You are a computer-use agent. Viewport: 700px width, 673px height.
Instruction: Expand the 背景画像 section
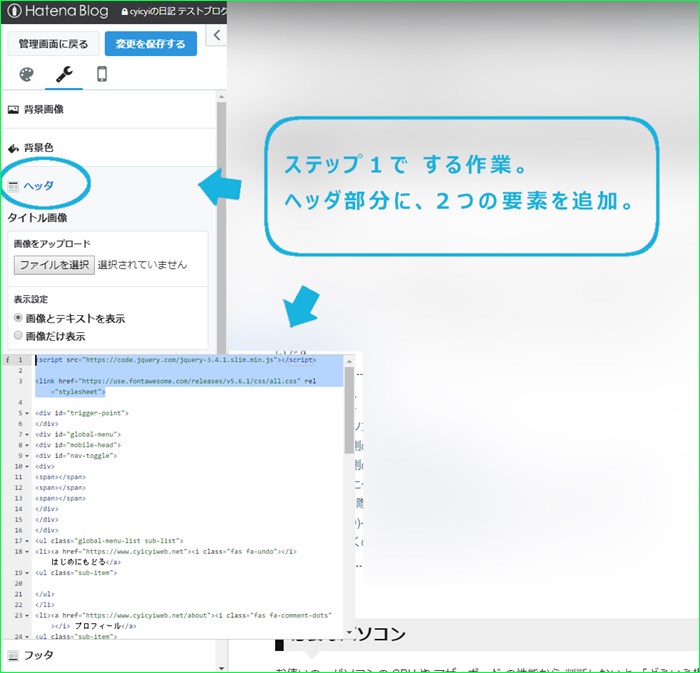(x=108, y=109)
